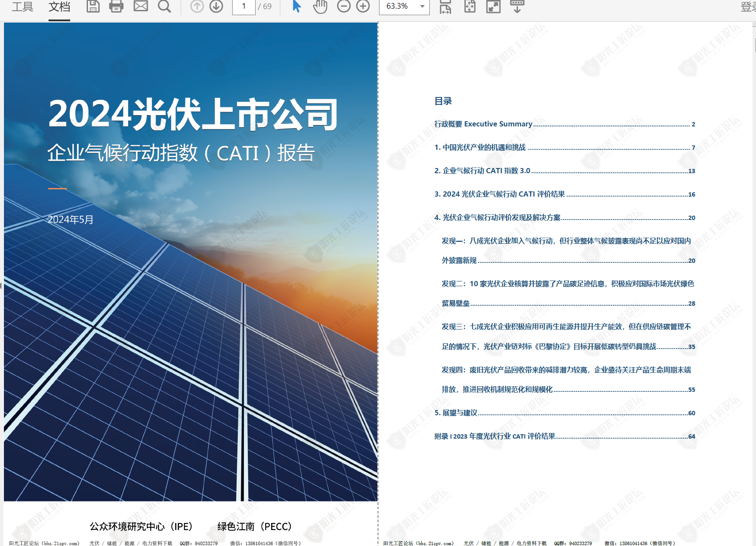This screenshot has height=546, width=756.
Task: Zoom in with the plus icon
Action: 363,6
